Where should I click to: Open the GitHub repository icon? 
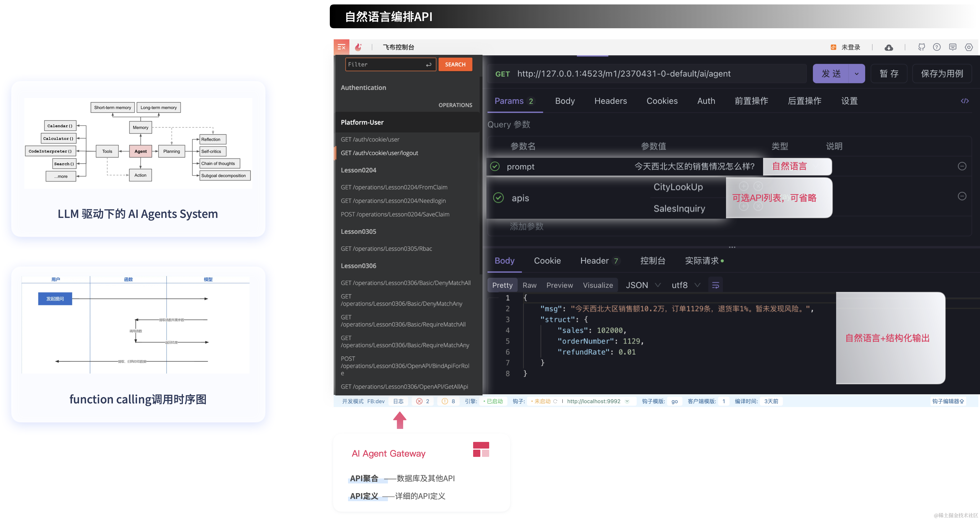click(921, 47)
